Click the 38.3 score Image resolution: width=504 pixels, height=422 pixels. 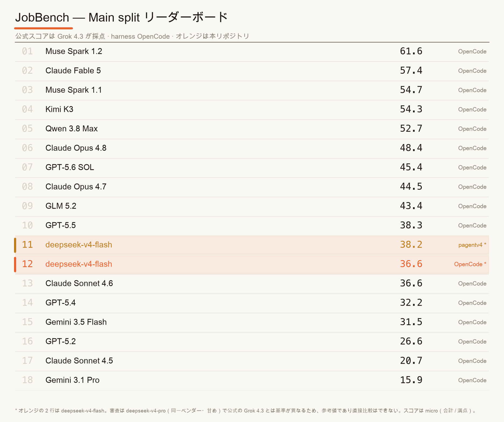pyautogui.click(x=411, y=225)
